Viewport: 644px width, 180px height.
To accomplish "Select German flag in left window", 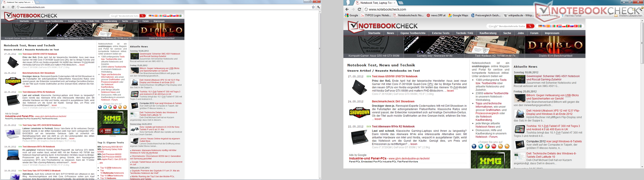I will pos(150,16).
